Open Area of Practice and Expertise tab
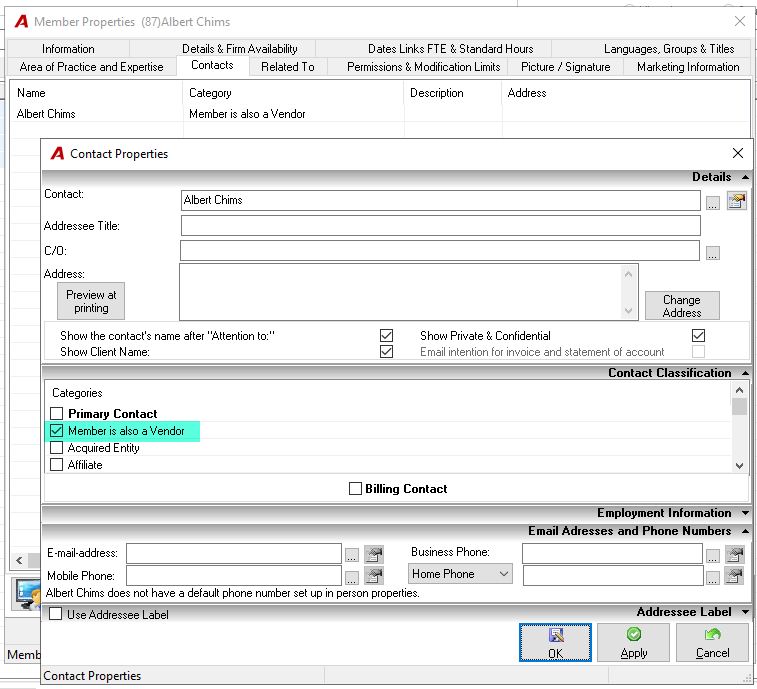 pos(91,67)
